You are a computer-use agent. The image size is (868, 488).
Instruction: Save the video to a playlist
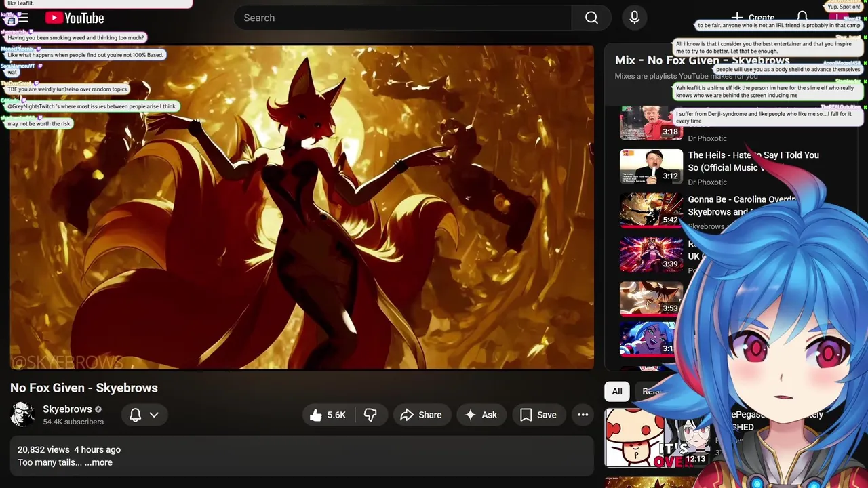click(538, 415)
